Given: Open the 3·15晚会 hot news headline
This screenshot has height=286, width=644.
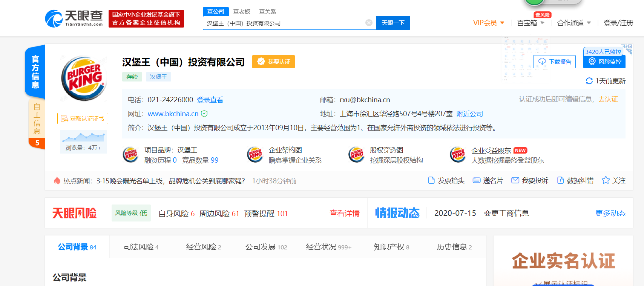Looking at the screenshot, I should [x=170, y=181].
